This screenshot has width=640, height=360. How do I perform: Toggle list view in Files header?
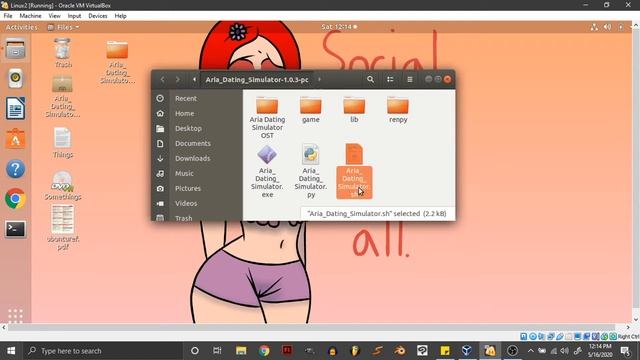(390, 80)
